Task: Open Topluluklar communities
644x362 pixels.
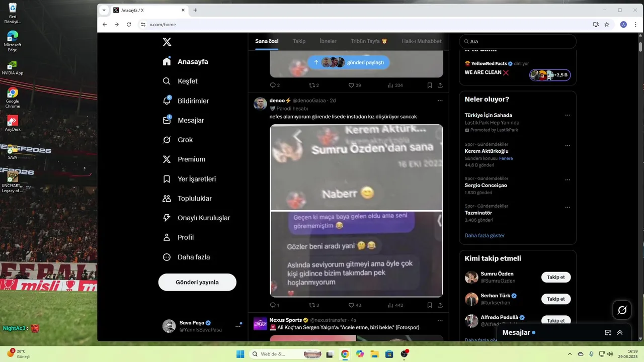Action: [187, 198]
